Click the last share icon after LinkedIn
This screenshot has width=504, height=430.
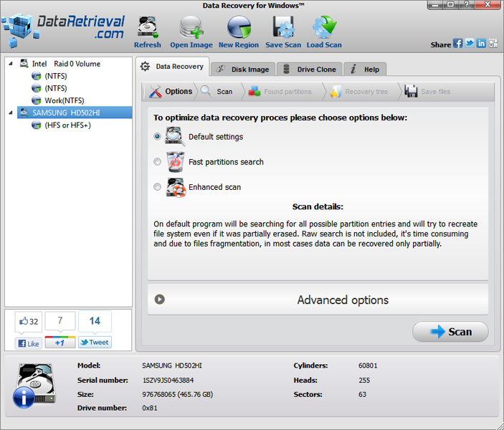click(493, 44)
